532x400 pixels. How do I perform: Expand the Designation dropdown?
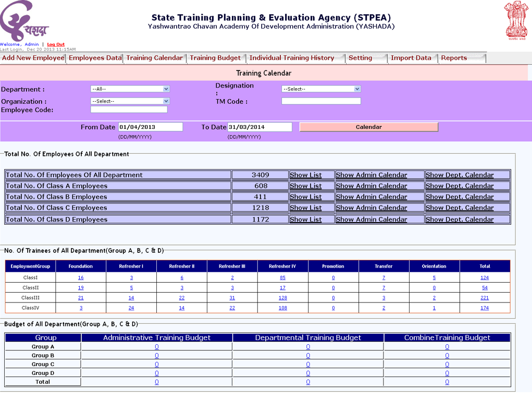[321, 89]
